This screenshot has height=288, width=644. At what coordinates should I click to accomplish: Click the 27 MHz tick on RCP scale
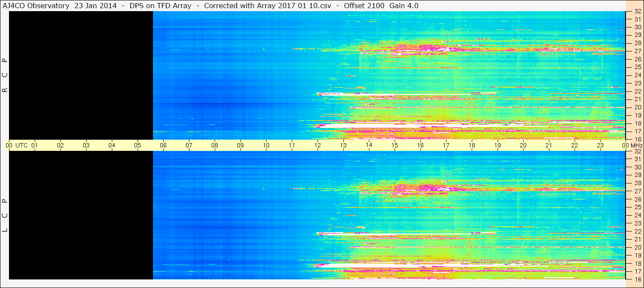click(x=637, y=51)
